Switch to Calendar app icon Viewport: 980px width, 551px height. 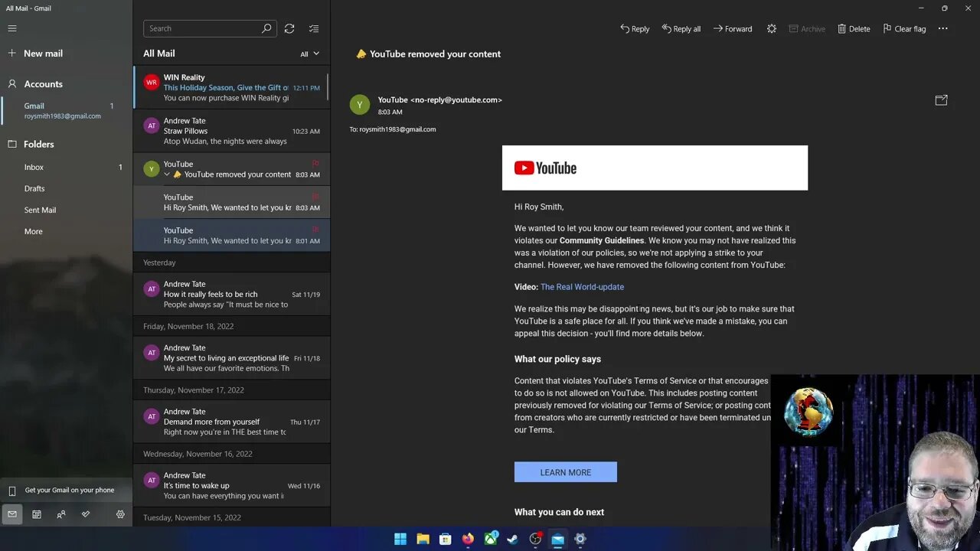click(36, 514)
